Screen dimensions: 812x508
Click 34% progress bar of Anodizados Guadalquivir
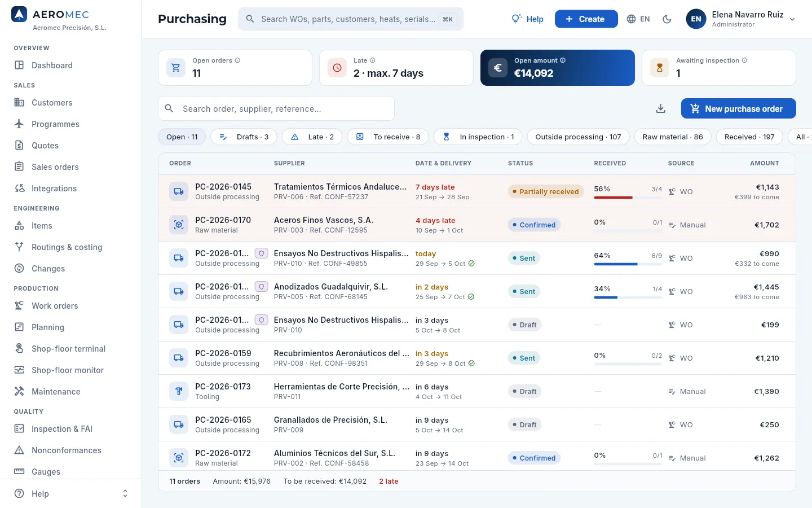click(628, 297)
